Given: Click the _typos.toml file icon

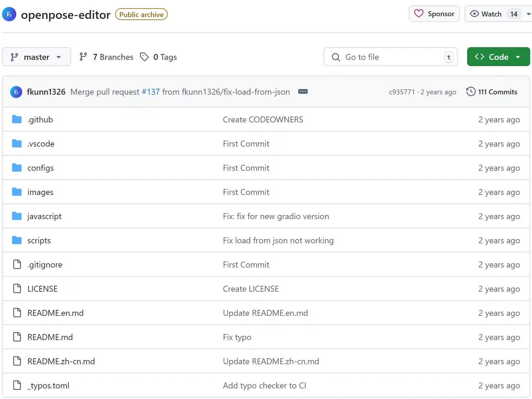Looking at the screenshot, I should tap(17, 385).
